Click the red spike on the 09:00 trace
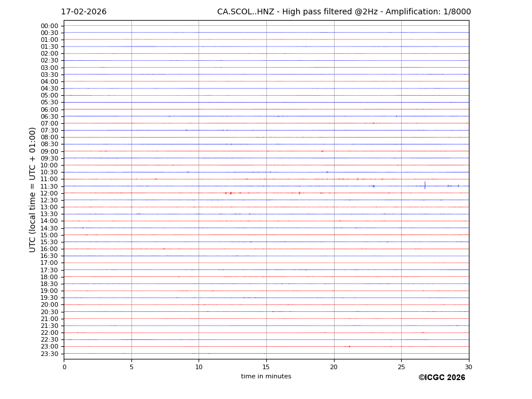The image size is (532, 399). pyautogui.click(x=322, y=151)
